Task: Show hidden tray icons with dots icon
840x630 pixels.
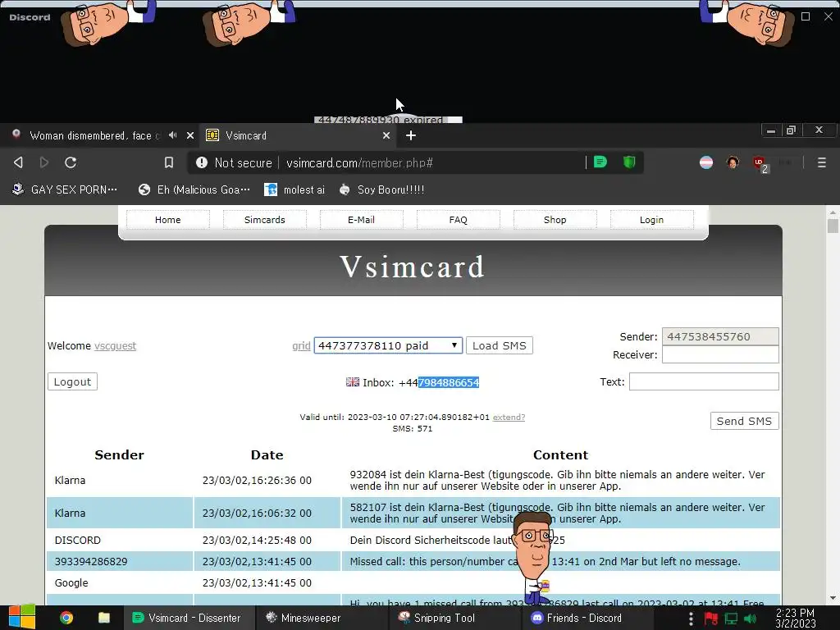Action: click(691, 619)
